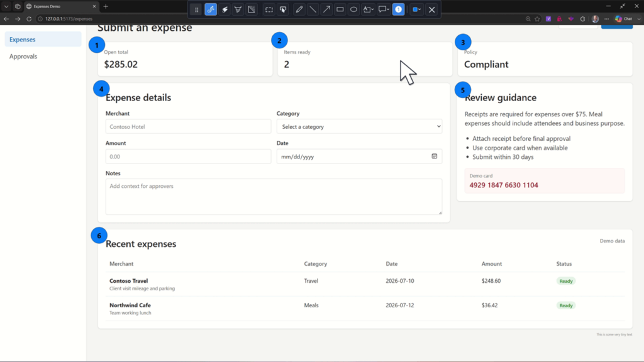Click the $248.60 amount cell
The height and width of the screenshot is (362, 644).
coord(491,281)
